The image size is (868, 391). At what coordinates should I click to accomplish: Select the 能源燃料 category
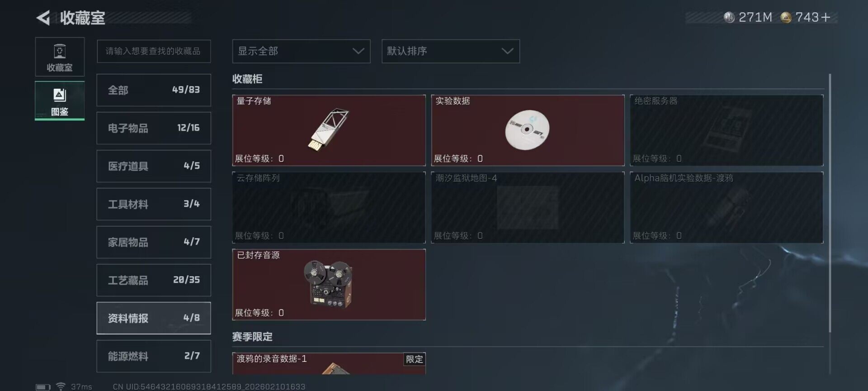(154, 356)
